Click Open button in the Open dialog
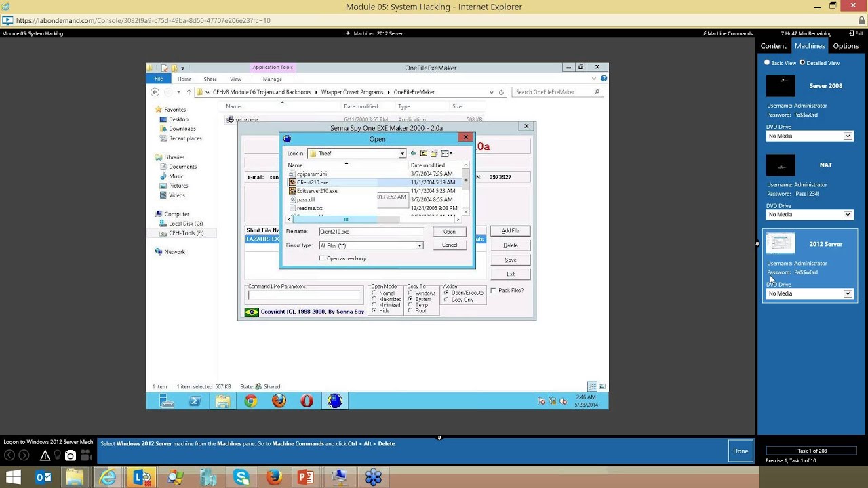This screenshot has width=868, height=488. 450,232
